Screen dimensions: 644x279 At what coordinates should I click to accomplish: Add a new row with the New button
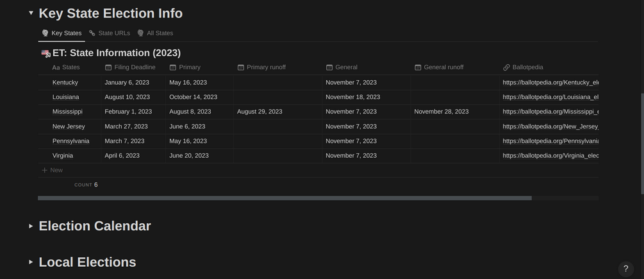[53, 170]
